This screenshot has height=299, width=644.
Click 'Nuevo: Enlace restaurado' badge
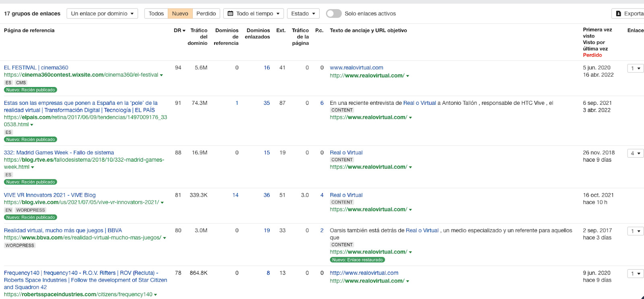pos(357,260)
